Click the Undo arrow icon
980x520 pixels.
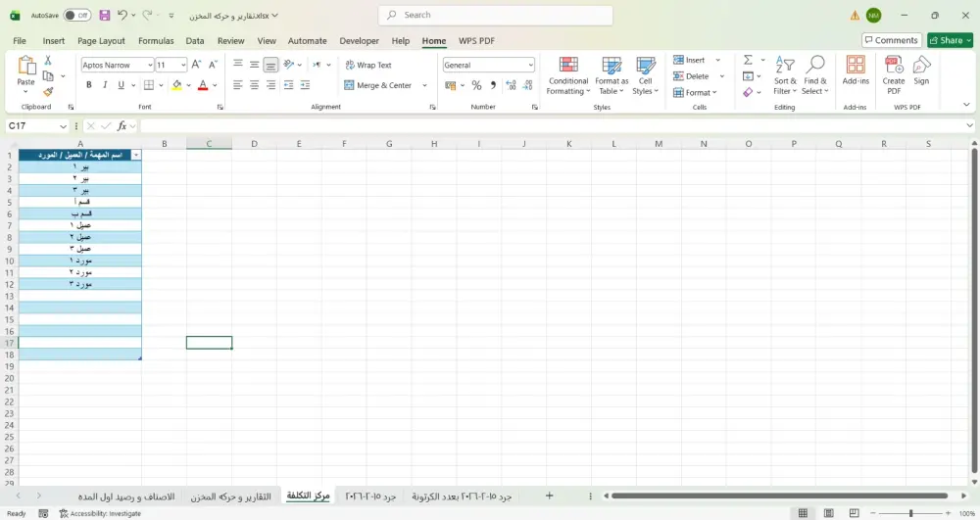[122, 15]
